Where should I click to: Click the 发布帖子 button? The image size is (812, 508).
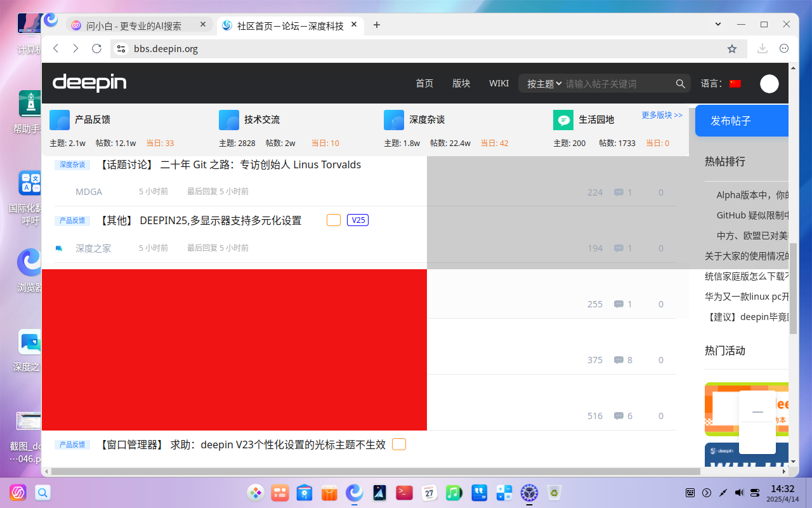pyautogui.click(x=742, y=121)
